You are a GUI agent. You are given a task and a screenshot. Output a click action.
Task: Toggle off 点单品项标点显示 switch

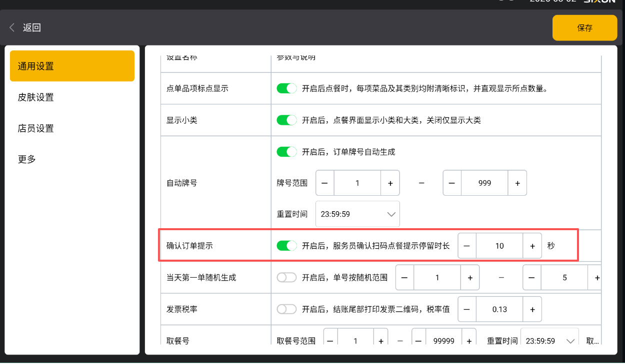[287, 88]
